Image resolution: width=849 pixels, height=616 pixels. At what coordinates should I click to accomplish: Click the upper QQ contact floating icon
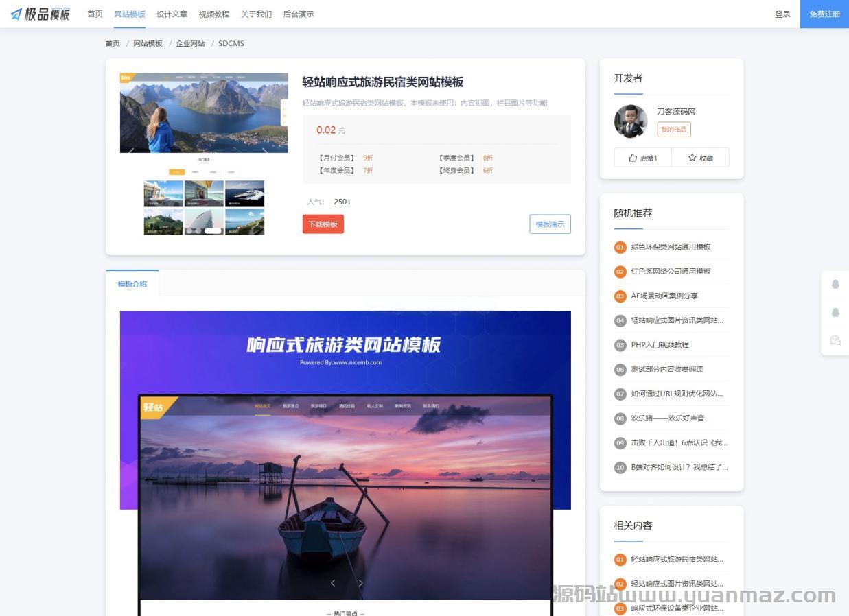coord(835,284)
